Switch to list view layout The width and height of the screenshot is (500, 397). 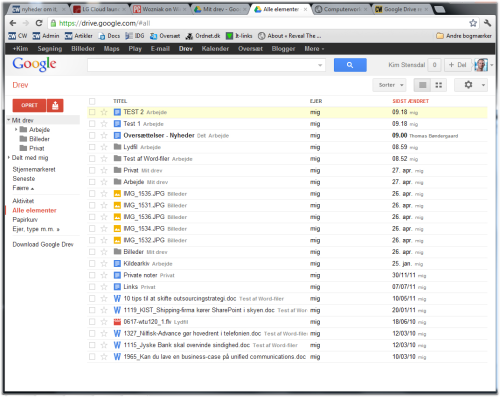[422, 85]
